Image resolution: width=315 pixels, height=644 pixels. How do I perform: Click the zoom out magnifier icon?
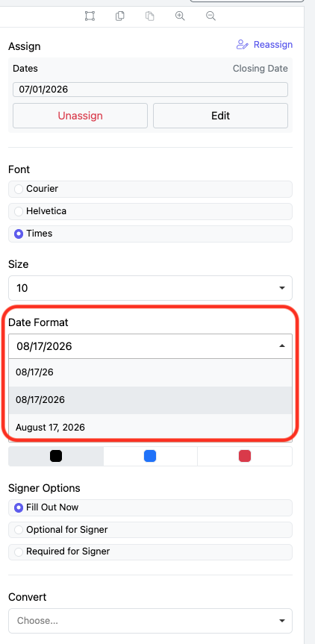210,16
